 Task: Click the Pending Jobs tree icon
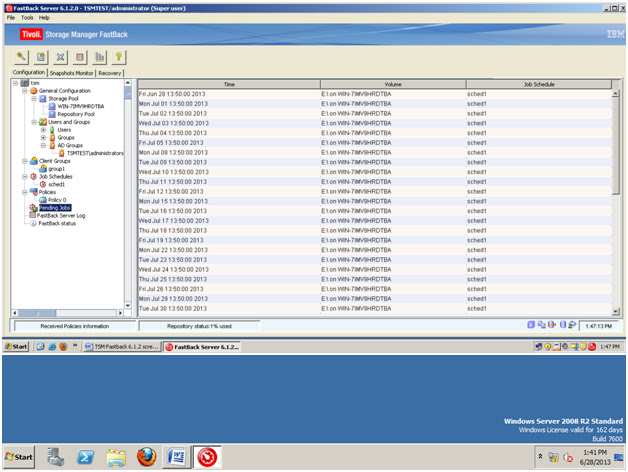pyautogui.click(x=34, y=208)
